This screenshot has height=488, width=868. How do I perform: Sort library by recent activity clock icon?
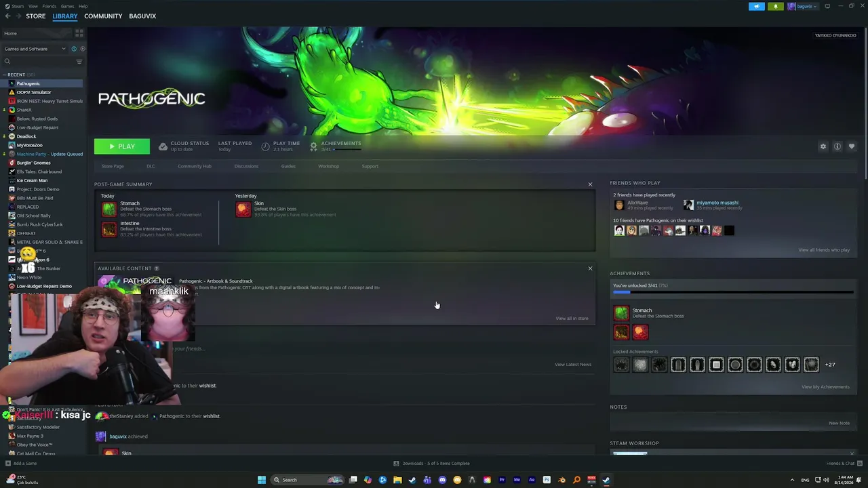click(74, 49)
